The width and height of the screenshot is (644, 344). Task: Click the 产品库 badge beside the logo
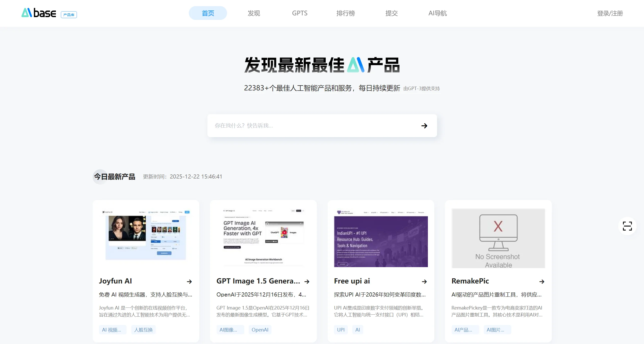pyautogui.click(x=69, y=15)
